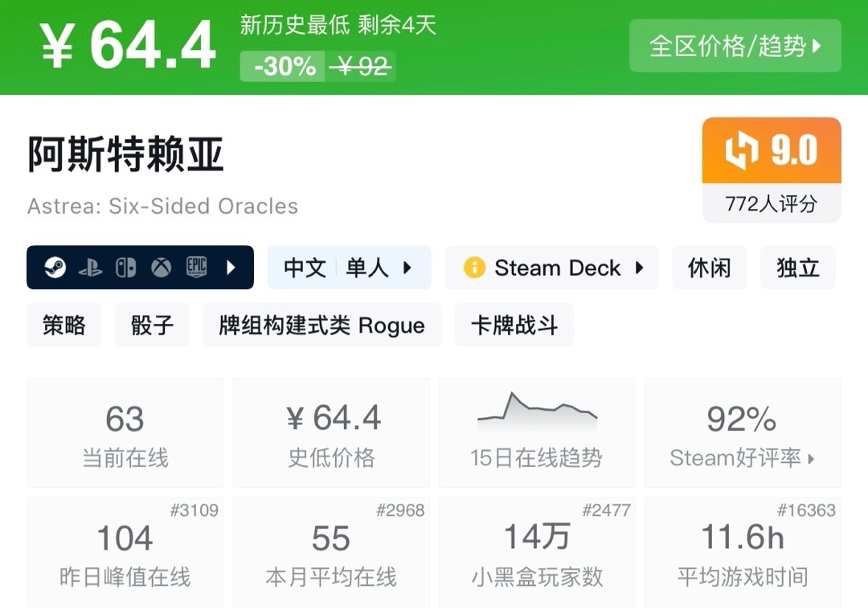Click the Heybox logo in score badge
This screenshot has width=868, height=614.
742,151
